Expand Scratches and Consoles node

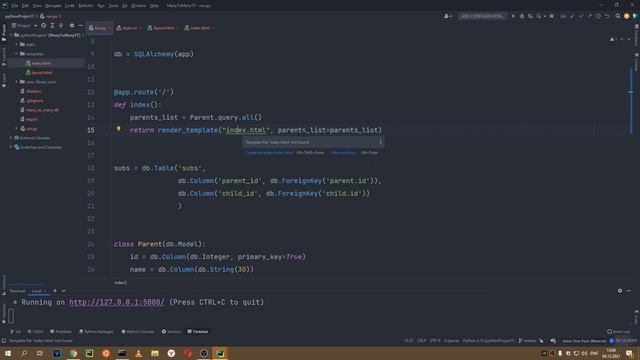[x=11, y=147]
